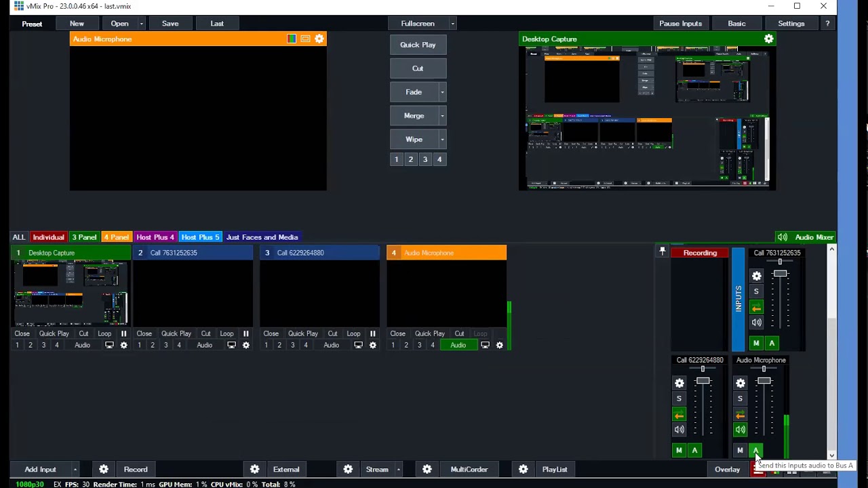
Task: Select the Individual category tab
Action: click(48, 237)
